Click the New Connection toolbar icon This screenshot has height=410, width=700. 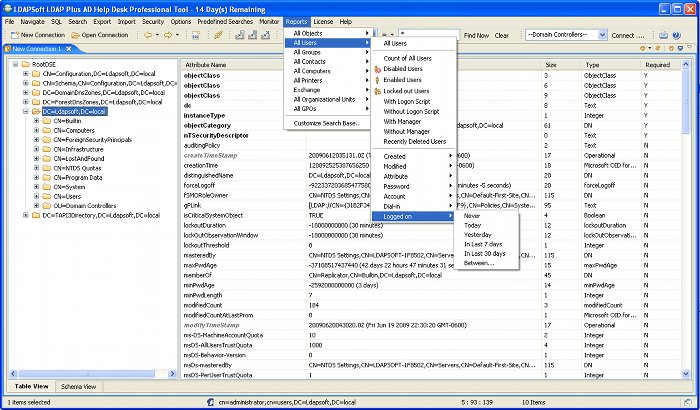point(12,35)
